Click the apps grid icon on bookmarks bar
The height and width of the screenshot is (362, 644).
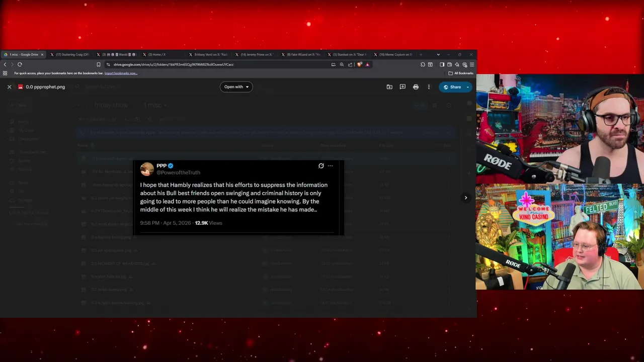point(5,73)
